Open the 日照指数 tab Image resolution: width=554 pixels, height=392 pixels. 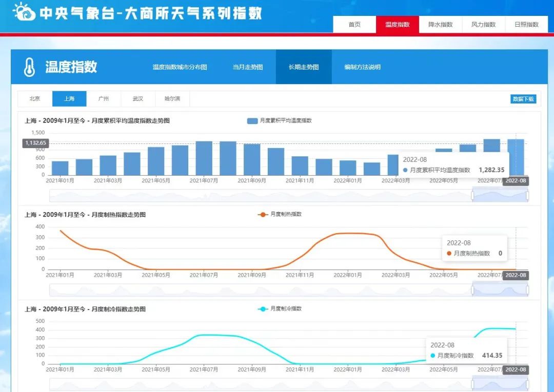click(527, 24)
